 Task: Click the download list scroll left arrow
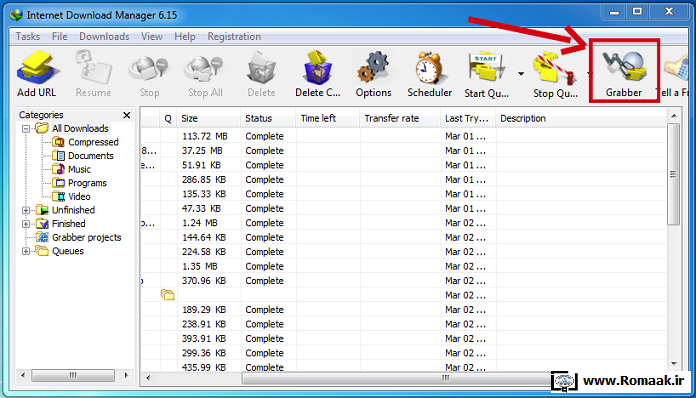click(x=148, y=378)
